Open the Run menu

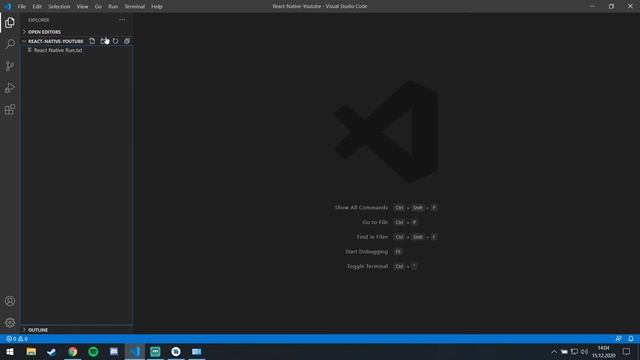(x=113, y=6)
